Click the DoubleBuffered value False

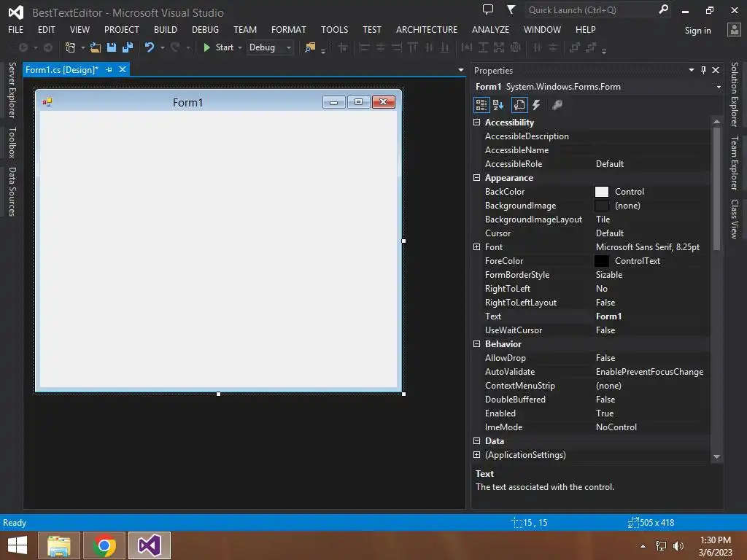(x=605, y=400)
